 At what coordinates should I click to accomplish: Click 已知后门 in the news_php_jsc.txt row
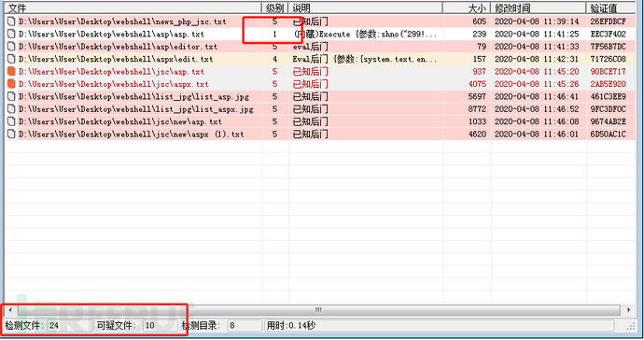click(x=310, y=21)
